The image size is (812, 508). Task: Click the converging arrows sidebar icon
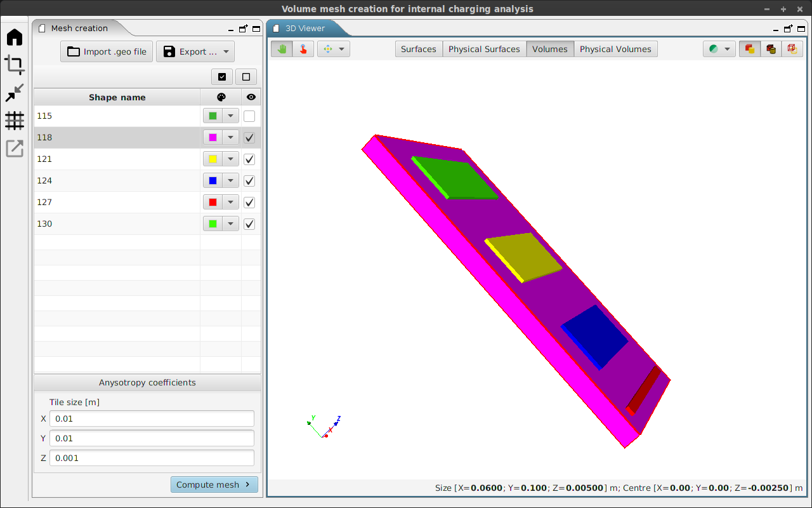click(15, 93)
